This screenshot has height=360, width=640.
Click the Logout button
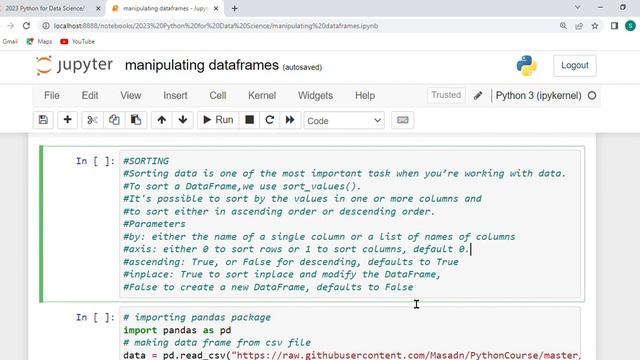(575, 65)
